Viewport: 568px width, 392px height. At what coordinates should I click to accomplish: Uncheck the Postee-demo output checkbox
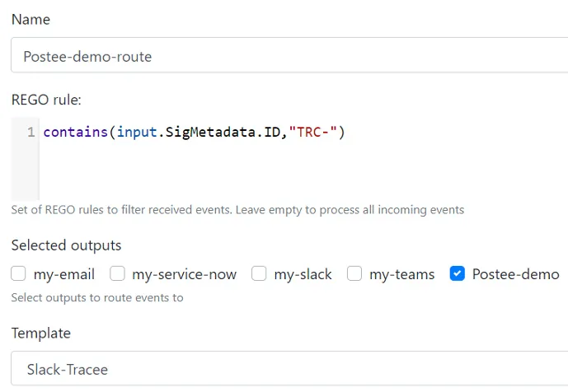[458, 273]
